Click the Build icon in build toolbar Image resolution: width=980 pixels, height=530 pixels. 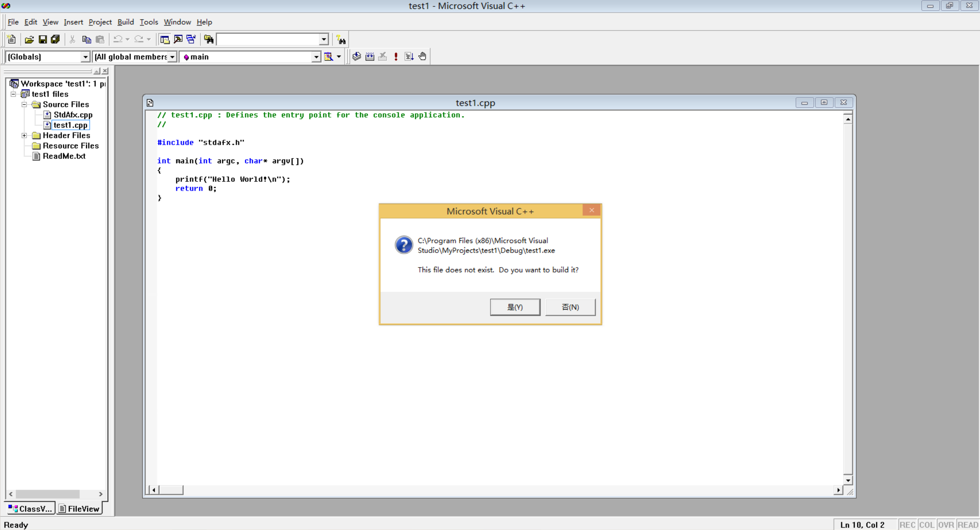click(x=369, y=57)
